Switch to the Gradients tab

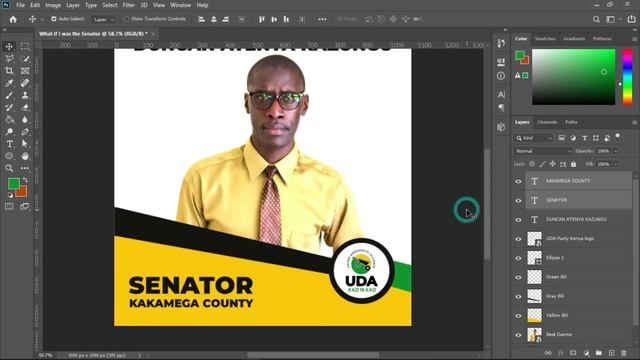pyautogui.click(x=574, y=39)
